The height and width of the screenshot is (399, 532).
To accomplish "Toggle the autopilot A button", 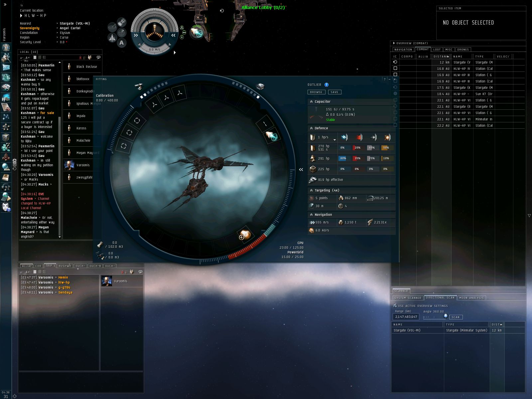I will point(122,43).
